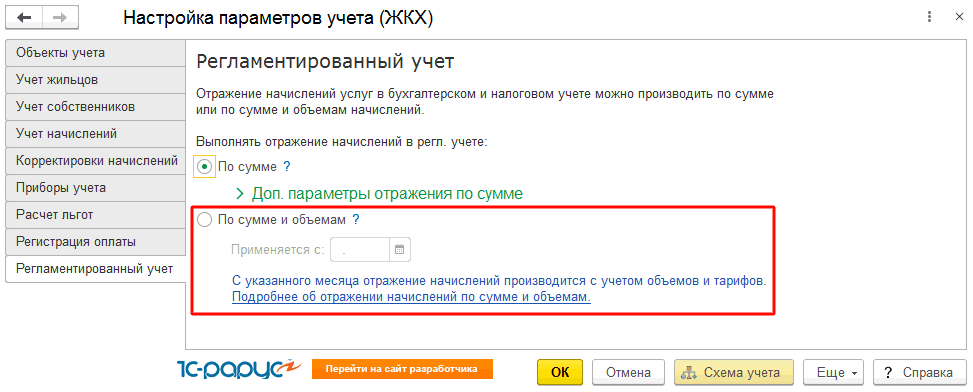Click the Регламентированный учет heading
The height and width of the screenshot is (392, 973).
point(325,62)
